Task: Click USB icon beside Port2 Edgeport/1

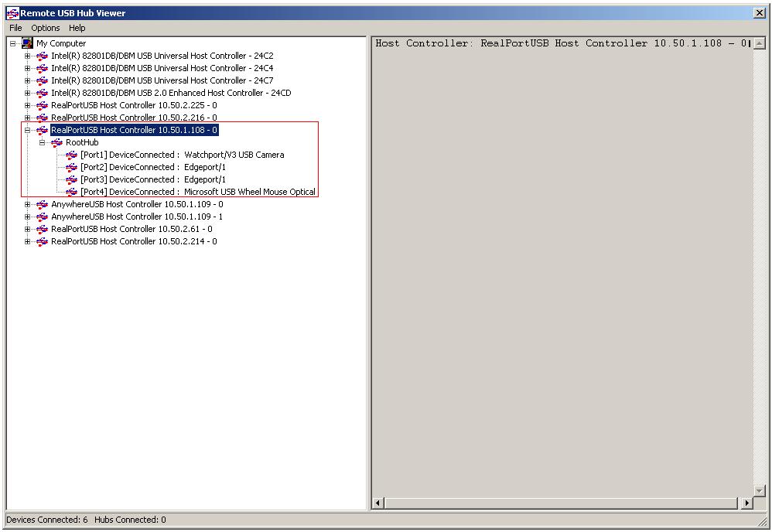Action: tap(72, 167)
